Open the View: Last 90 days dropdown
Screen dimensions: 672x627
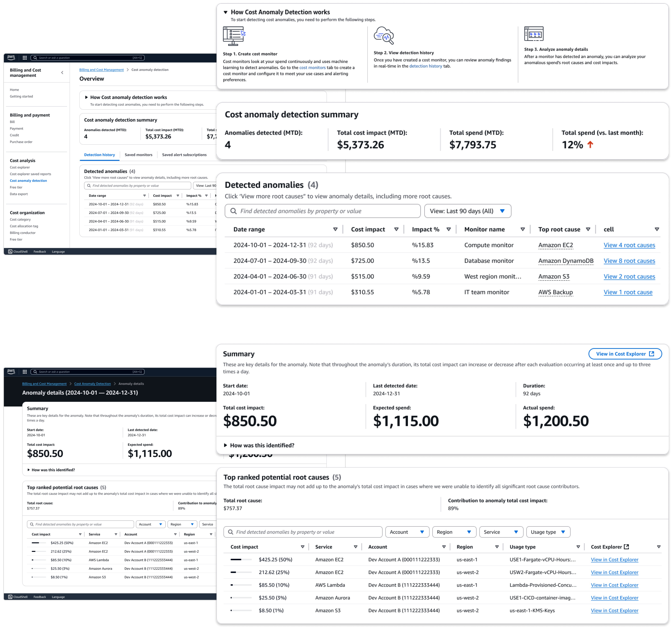pos(467,211)
